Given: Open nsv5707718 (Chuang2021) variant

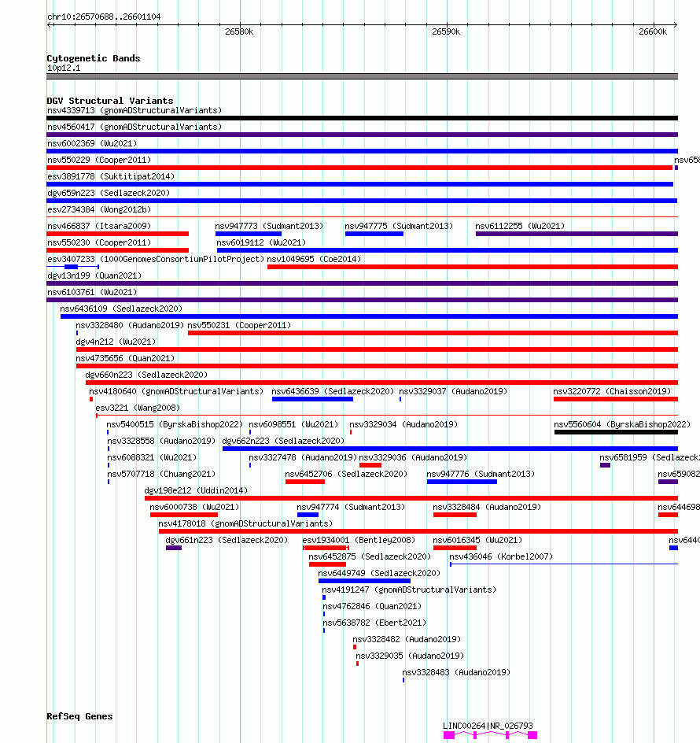Looking at the screenshot, I should pyautogui.click(x=161, y=475).
